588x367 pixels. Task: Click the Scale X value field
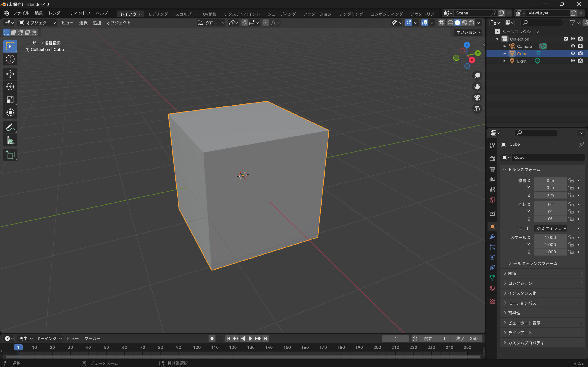pyautogui.click(x=550, y=237)
